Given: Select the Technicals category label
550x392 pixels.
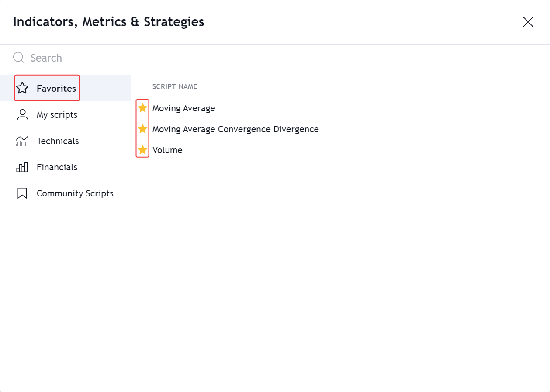Looking at the screenshot, I should pos(58,141).
